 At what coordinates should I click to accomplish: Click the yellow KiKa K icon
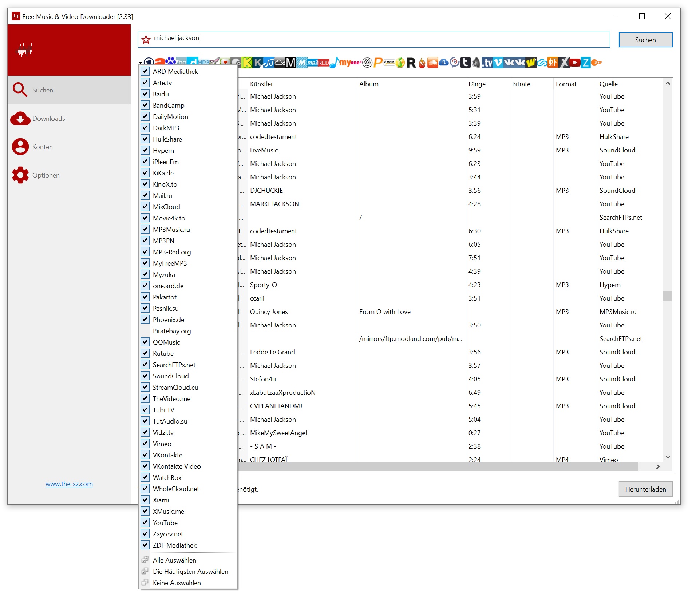point(247,63)
